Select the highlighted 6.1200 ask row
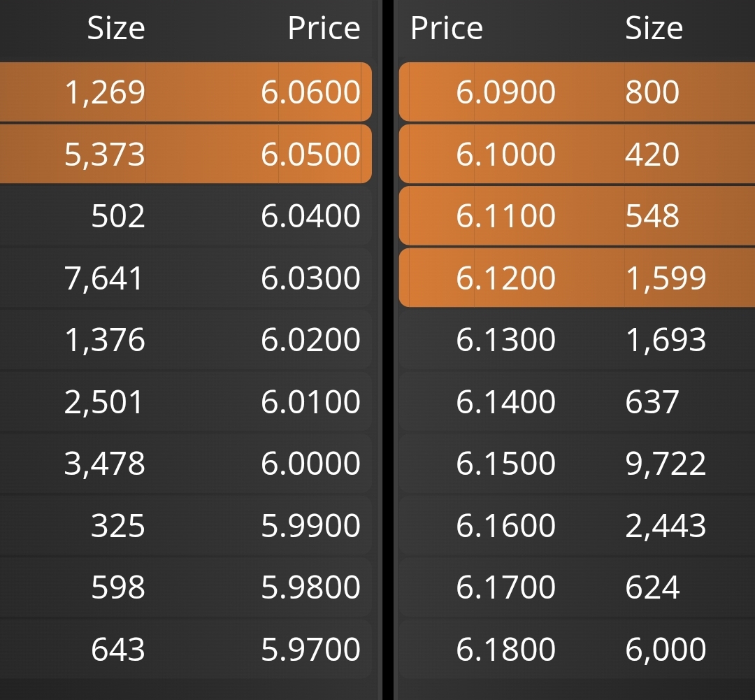Image resolution: width=755 pixels, height=700 pixels. pyautogui.click(x=577, y=278)
